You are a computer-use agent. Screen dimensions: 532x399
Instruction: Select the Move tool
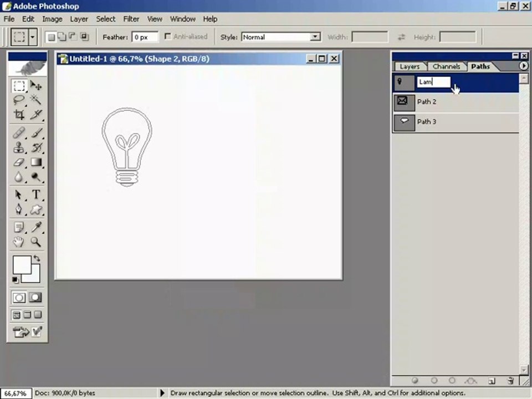36,85
